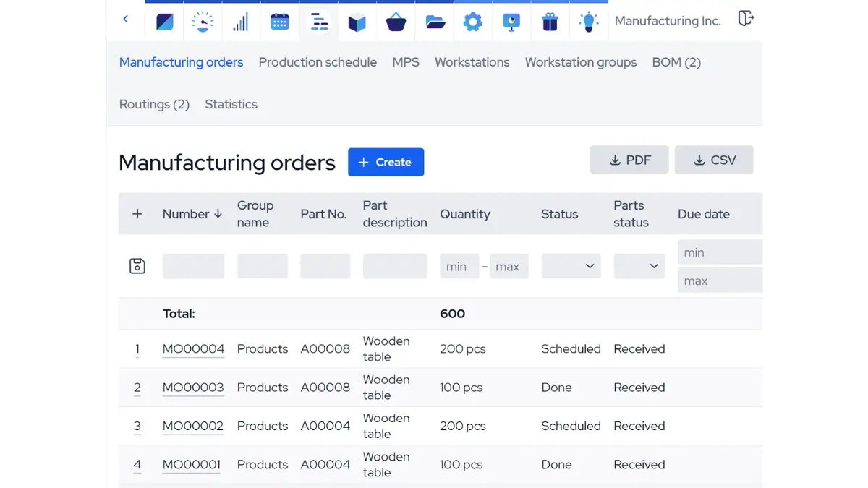This screenshot has width=868, height=488.
Task: Open the Documents folder icon
Action: [434, 21]
